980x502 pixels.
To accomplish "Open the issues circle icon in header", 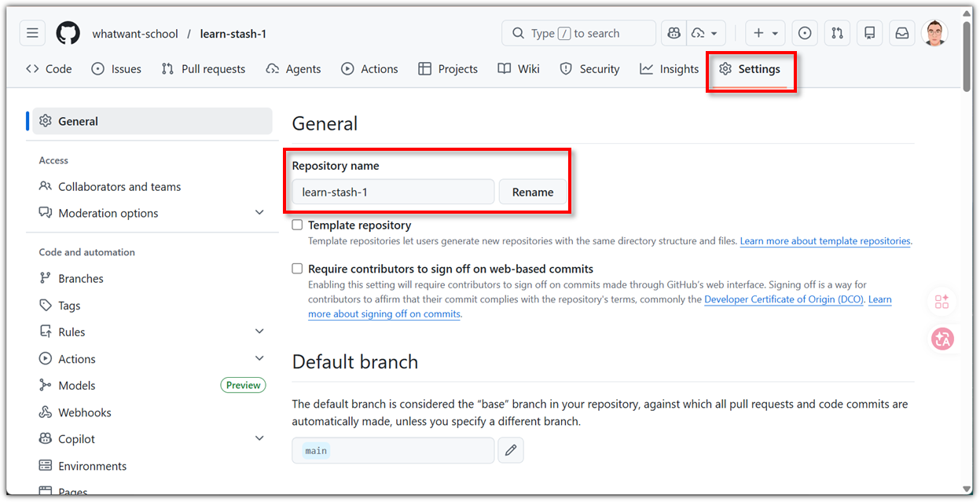I will (805, 33).
